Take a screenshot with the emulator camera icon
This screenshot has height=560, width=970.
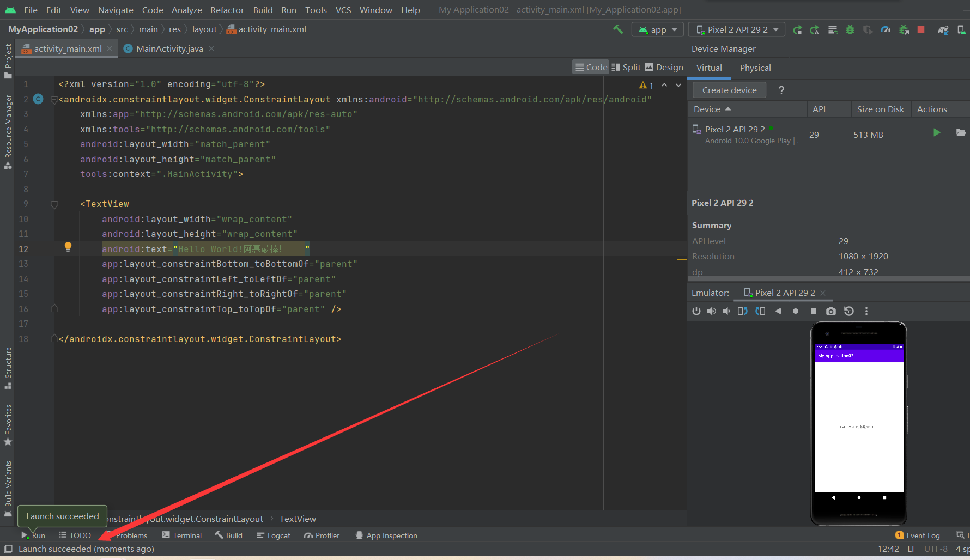[830, 311]
